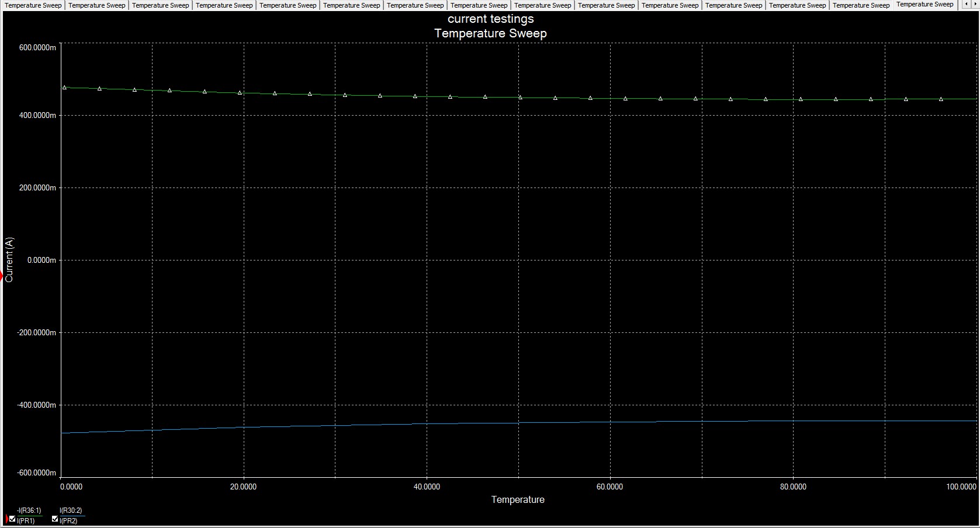Select the 'Temperature' horizontal axis label
This screenshot has width=980, height=528.
[518, 500]
